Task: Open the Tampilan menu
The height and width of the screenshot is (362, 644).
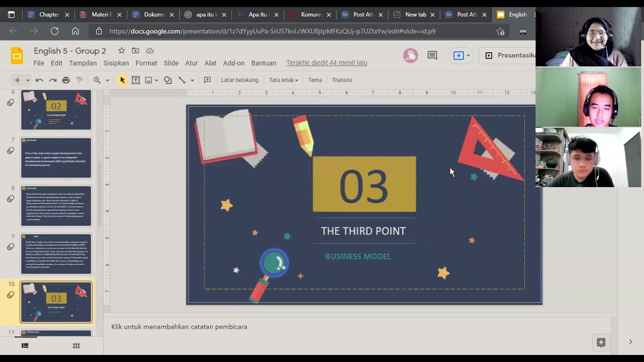Action: pyautogui.click(x=83, y=63)
